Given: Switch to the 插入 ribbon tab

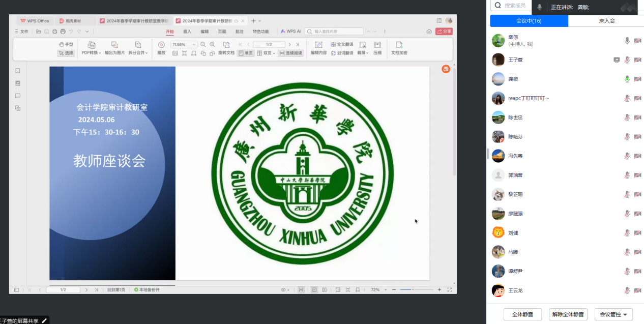Looking at the screenshot, I should pyautogui.click(x=187, y=32).
